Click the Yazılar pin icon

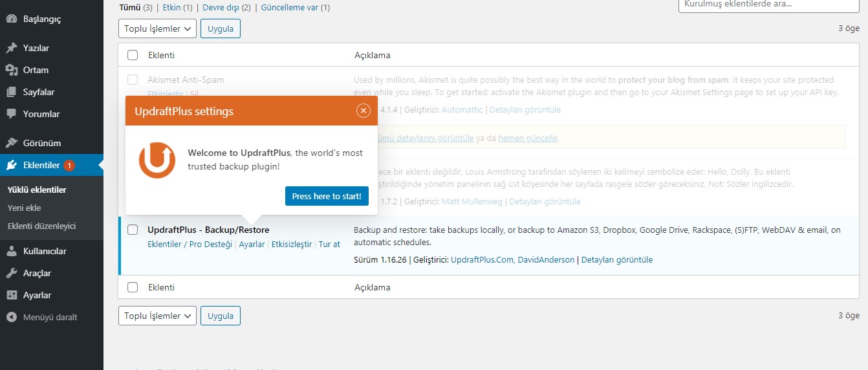coord(11,48)
